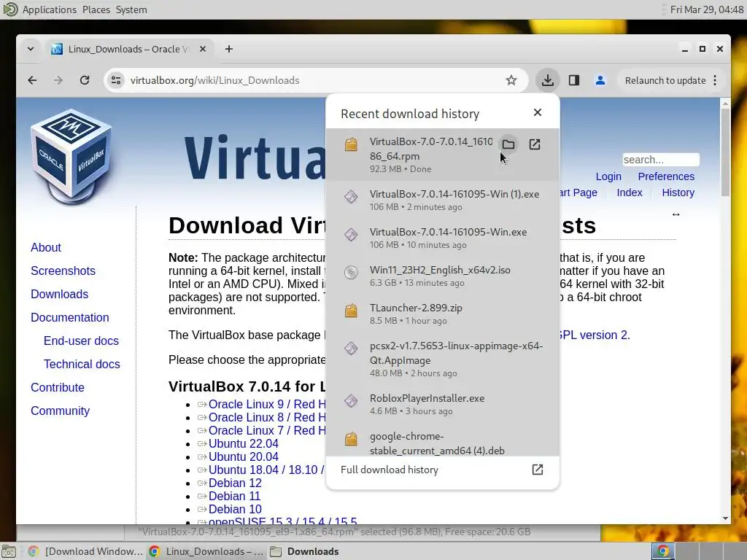This screenshot has height=560, width=747.
Task: Click the browser forward arrow
Action: coord(58,80)
